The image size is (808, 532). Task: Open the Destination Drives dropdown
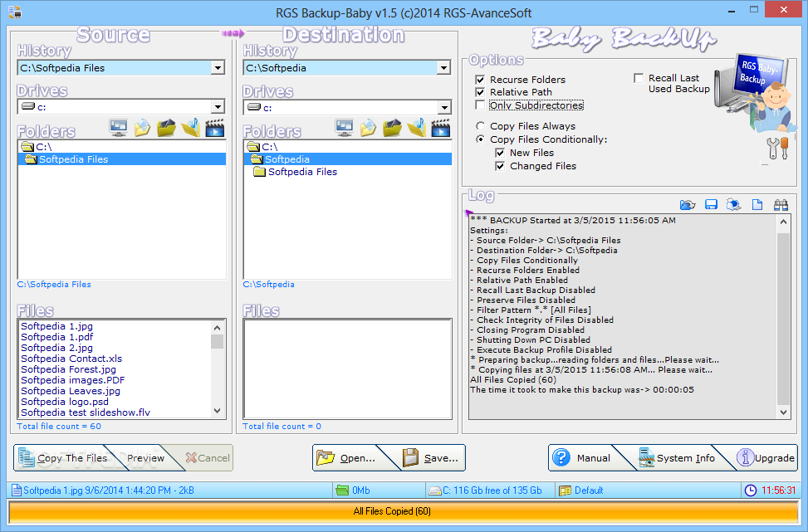(443, 107)
